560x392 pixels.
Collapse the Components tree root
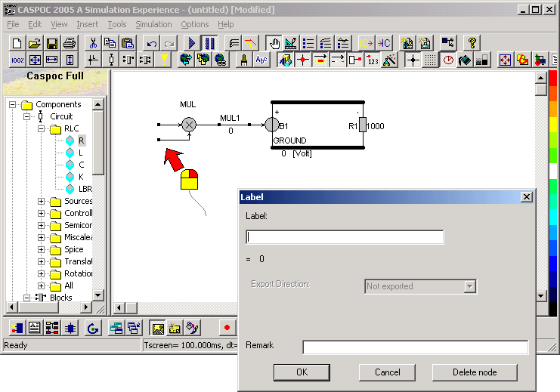(x=13, y=104)
